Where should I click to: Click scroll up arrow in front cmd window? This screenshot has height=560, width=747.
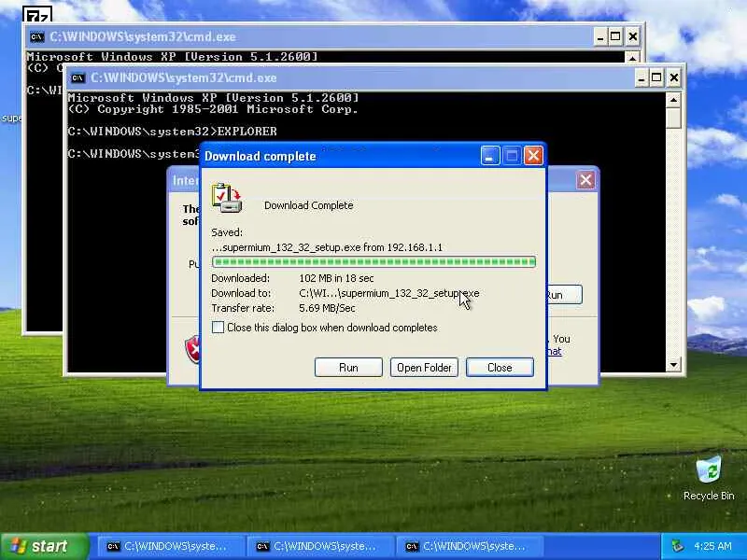673,100
